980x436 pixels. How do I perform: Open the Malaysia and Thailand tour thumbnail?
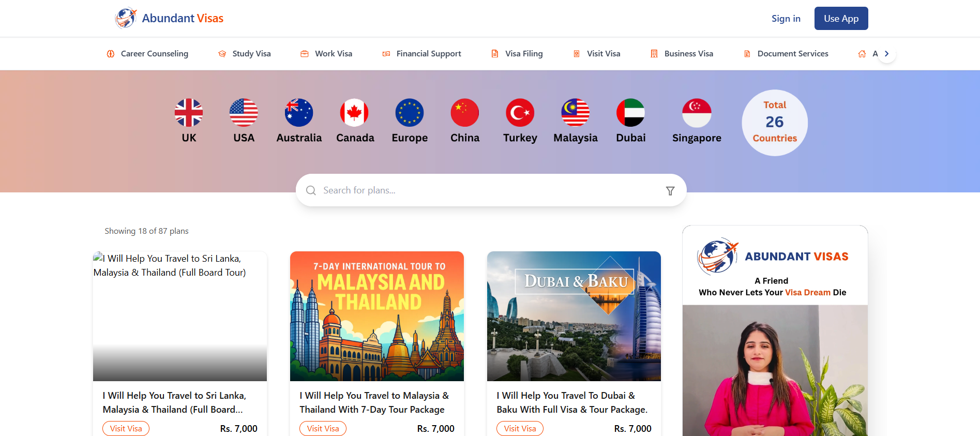(377, 316)
